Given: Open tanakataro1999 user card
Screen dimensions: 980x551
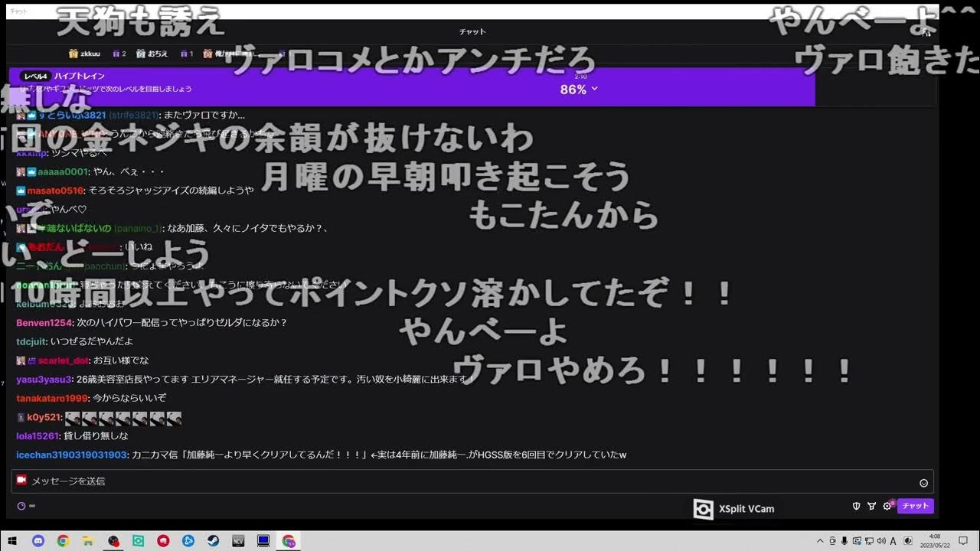Looking at the screenshot, I should click(52, 398).
